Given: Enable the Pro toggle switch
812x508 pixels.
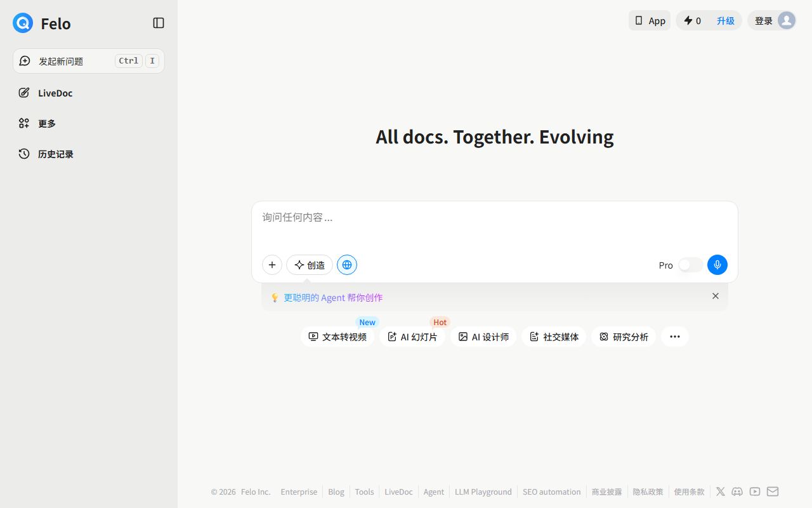Looking at the screenshot, I should (x=690, y=265).
